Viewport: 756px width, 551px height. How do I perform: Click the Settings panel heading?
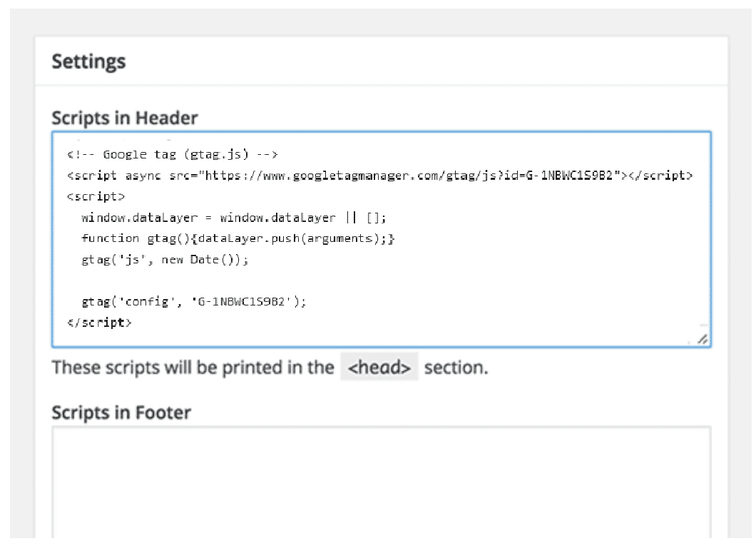88,61
